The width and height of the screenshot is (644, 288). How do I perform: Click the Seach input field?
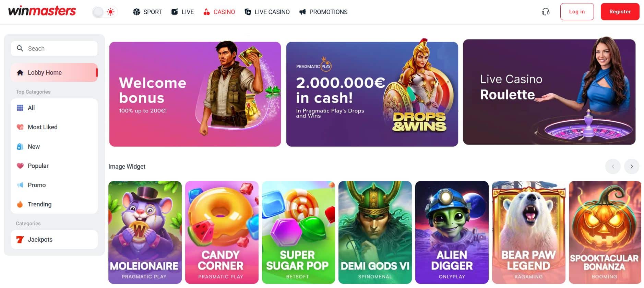click(54, 48)
